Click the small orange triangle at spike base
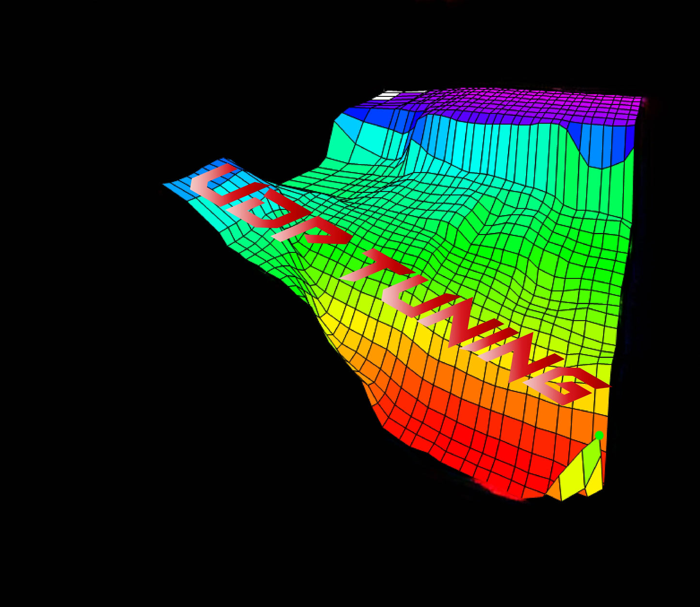This screenshot has height=607, width=700. (x=554, y=492)
